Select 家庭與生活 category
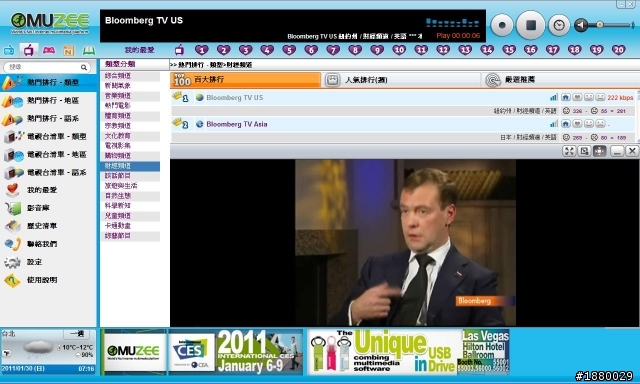 coord(130,186)
